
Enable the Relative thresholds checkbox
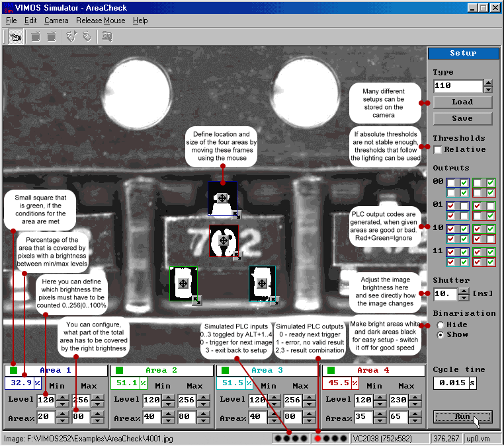pyautogui.click(x=438, y=150)
